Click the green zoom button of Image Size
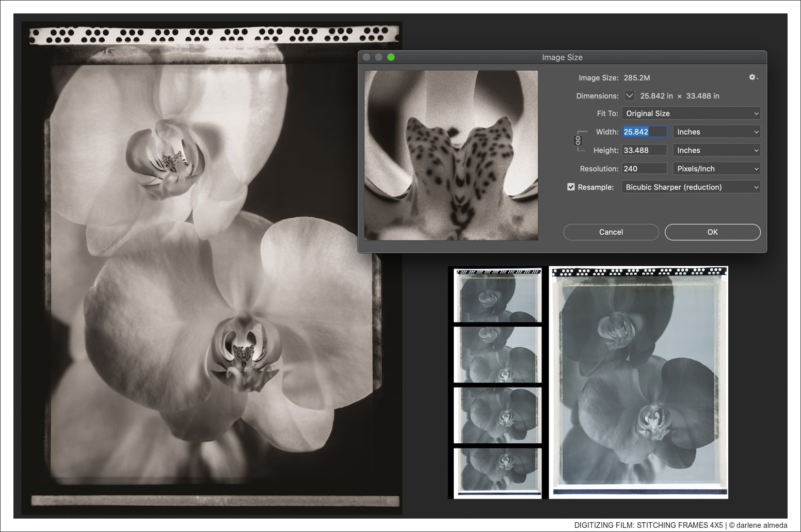Image resolution: width=801 pixels, height=532 pixels. [x=391, y=57]
